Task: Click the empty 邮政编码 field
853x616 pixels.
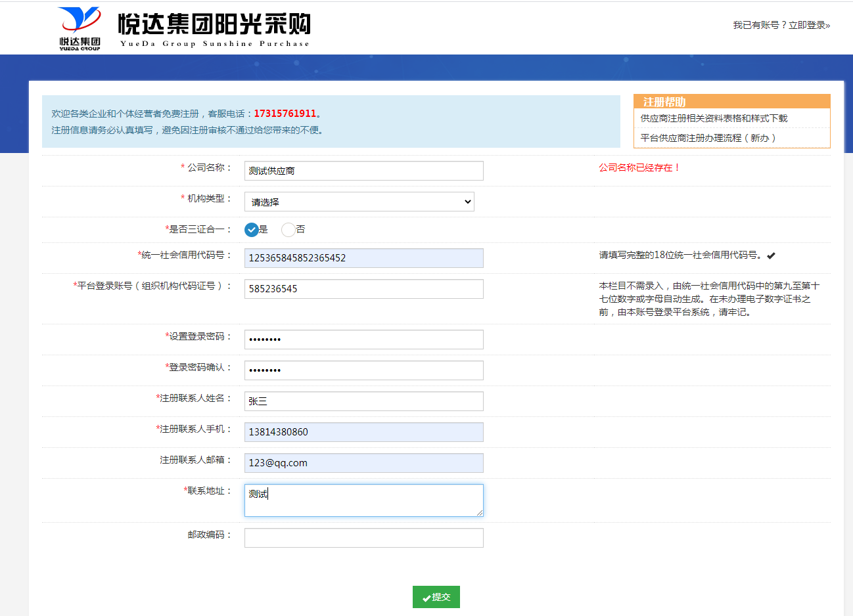Action: coord(363,538)
